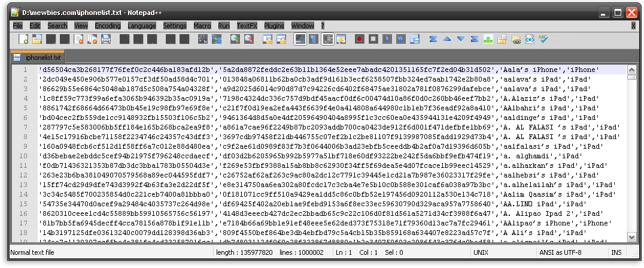644x268 pixels.
Task: Click the blue up triangle icon
Action: [447, 39]
